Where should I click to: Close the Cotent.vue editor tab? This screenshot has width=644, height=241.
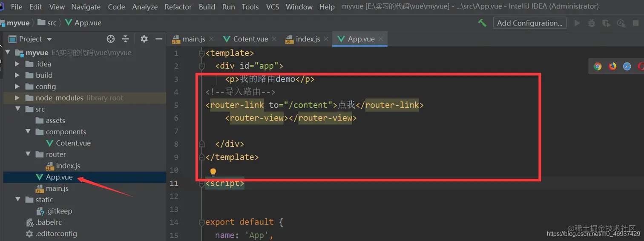pos(275,39)
